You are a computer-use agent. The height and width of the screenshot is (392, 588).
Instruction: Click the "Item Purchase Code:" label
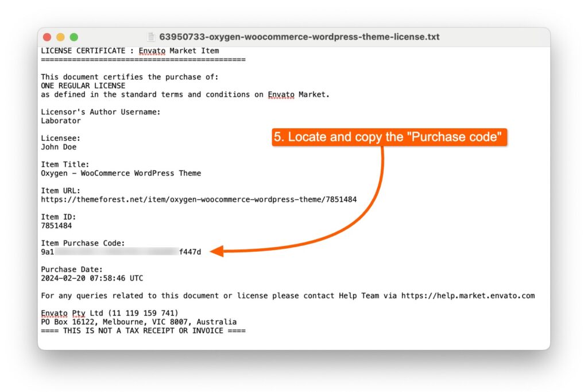point(83,243)
